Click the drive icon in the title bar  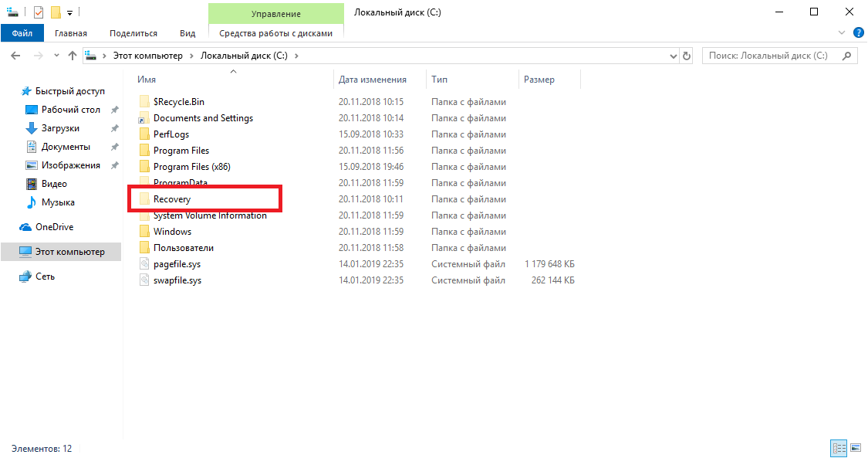coord(12,12)
